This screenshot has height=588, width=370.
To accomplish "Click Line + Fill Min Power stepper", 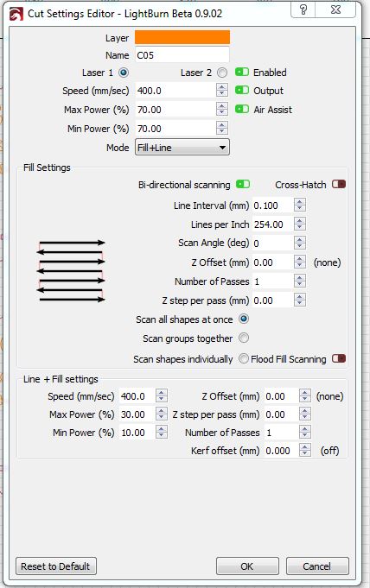I will point(162,433).
